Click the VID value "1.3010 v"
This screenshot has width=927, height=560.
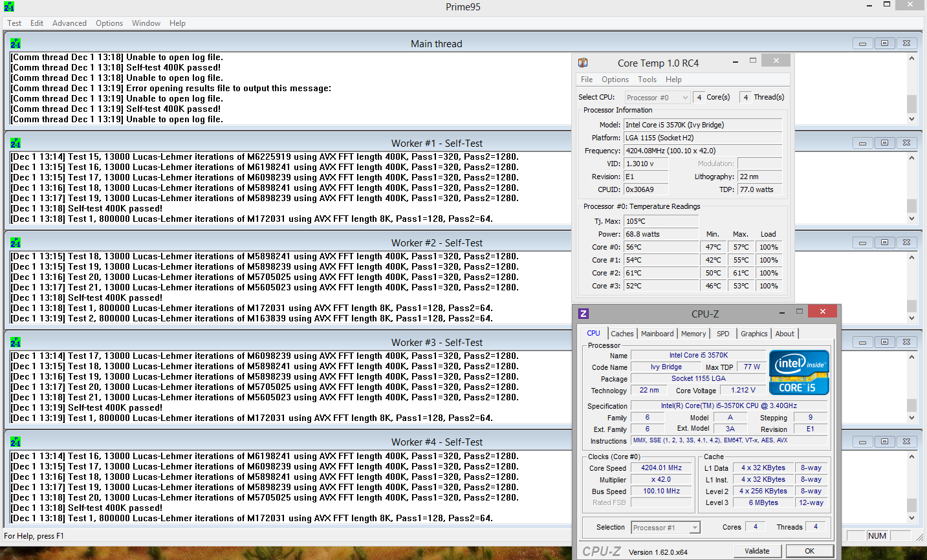point(646,164)
